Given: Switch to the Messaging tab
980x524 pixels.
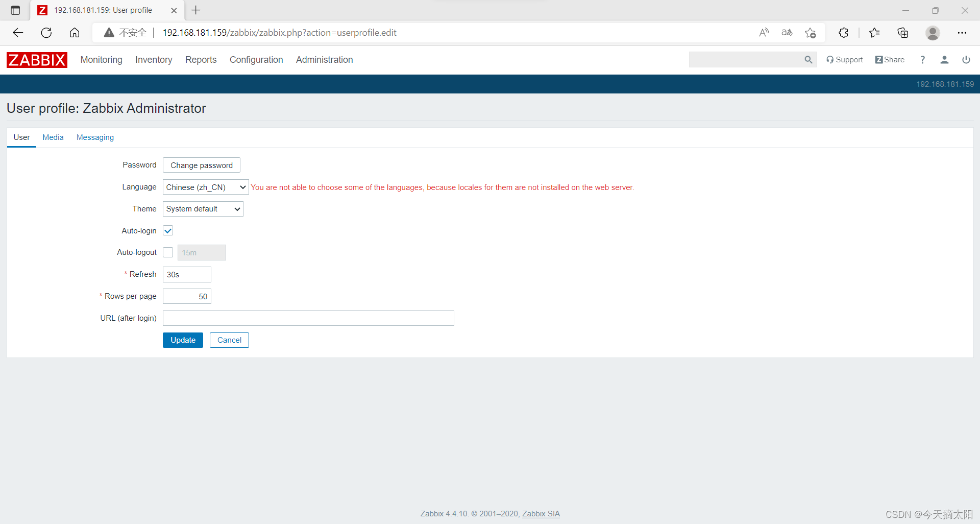Looking at the screenshot, I should pos(95,137).
